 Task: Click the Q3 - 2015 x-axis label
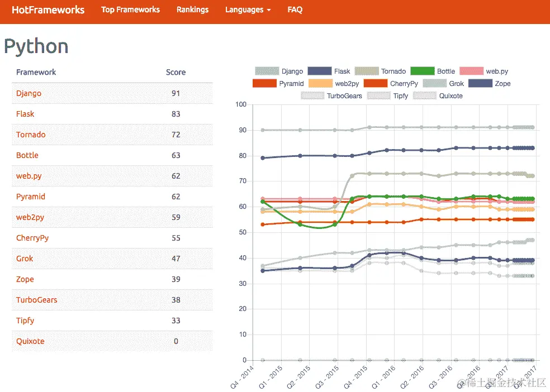point(328,377)
